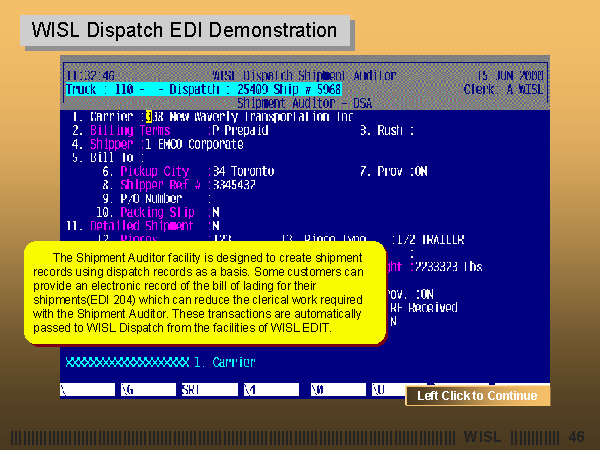Click the Detailed Shipment field label
The height and width of the screenshot is (450, 600).
point(142,226)
